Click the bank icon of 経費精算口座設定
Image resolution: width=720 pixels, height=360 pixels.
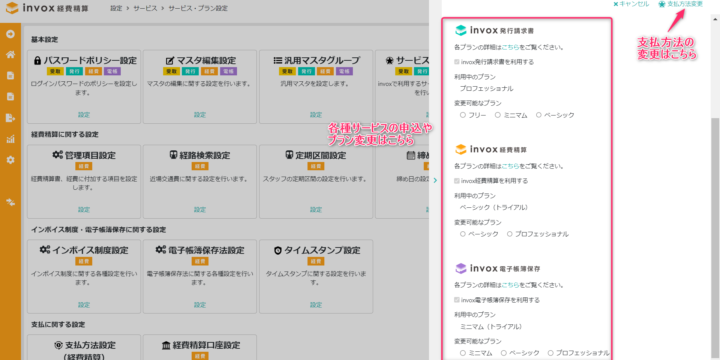point(166,345)
